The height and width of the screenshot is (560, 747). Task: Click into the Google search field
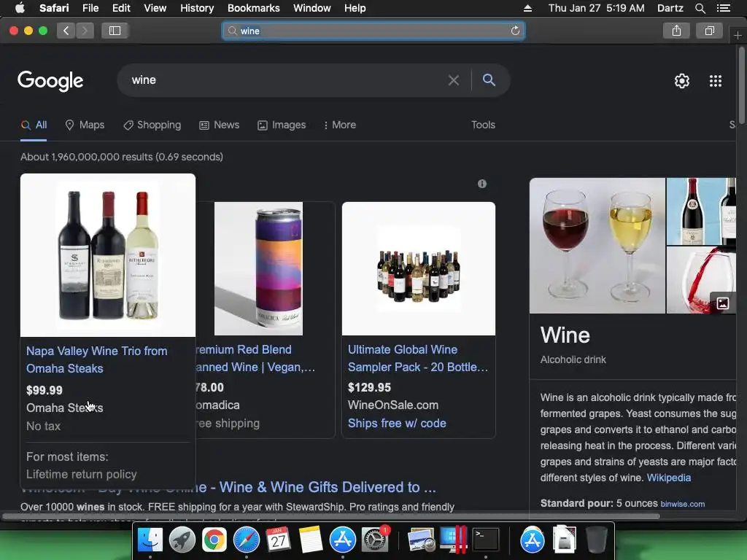[x=286, y=80]
